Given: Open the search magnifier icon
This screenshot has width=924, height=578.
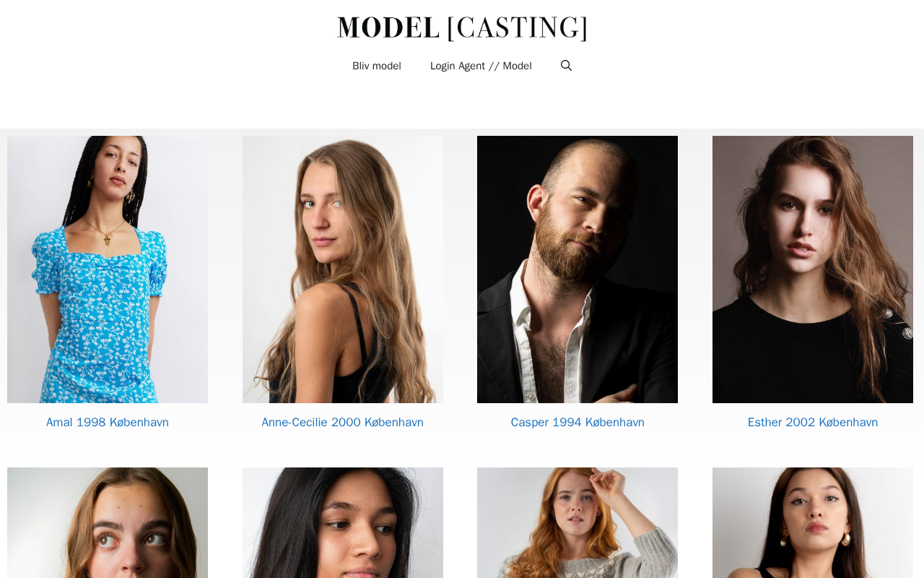Looking at the screenshot, I should tap(566, 66).
